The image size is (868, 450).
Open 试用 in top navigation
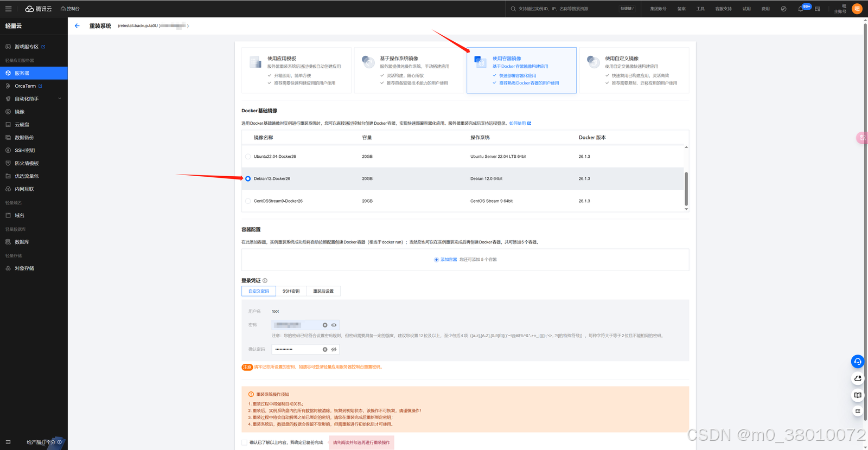pyautogui.click(x=746, y=9)
